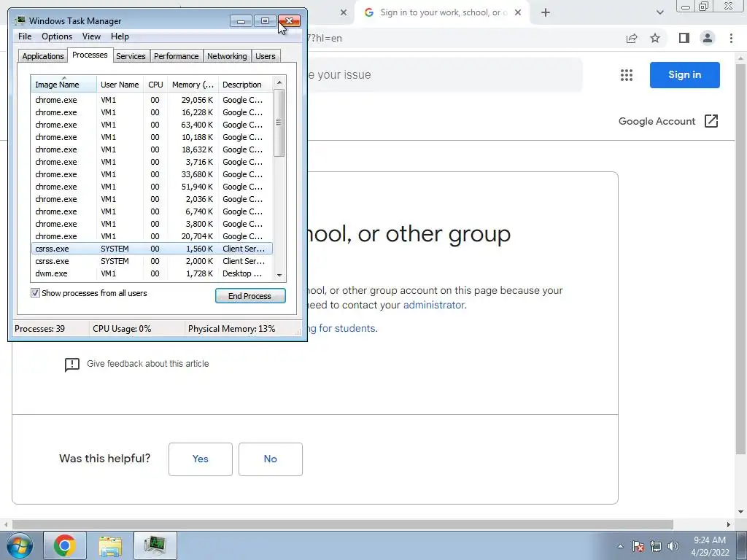
Task: Click the Google Account text link
Action: (x=657, y=121)
